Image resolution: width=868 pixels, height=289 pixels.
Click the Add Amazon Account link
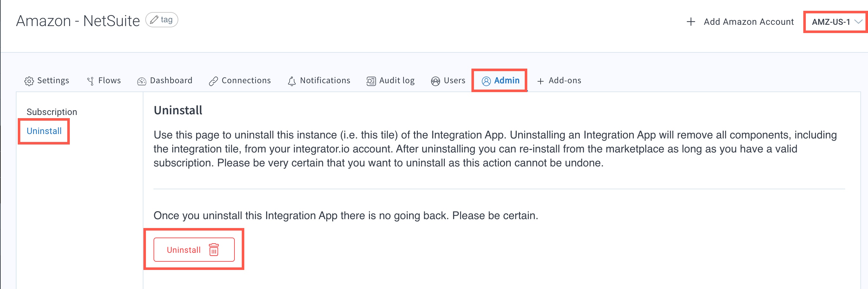(x=749, y=22)
